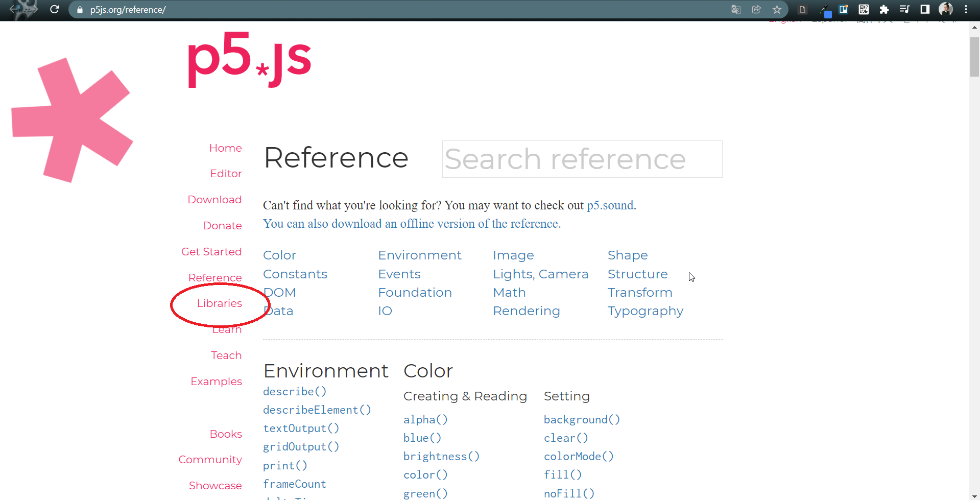
Task: Follow the p5.sound link
Action: click(x=610, y=205)
